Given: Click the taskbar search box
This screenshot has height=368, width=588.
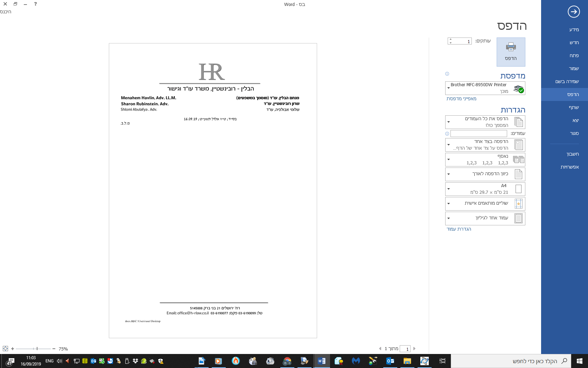Looking at the screenshot, I should tap(511, 361).
